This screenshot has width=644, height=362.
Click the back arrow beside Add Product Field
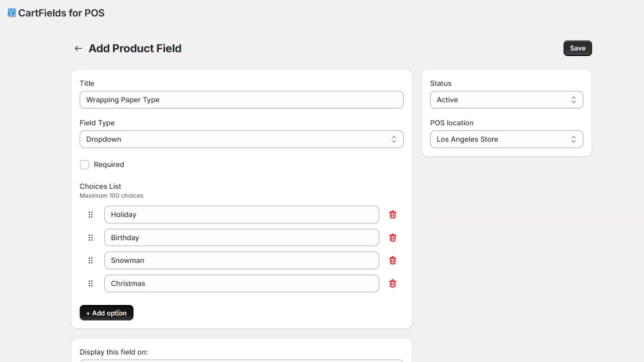pyautogui.click(x=78, y=48)
